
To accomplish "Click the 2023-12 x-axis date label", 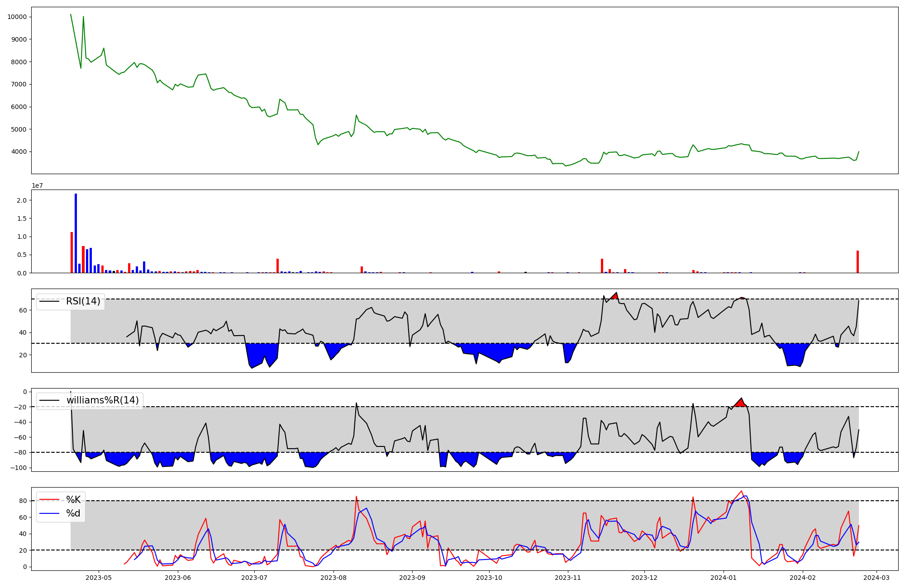I will click(x=644, y=578).
